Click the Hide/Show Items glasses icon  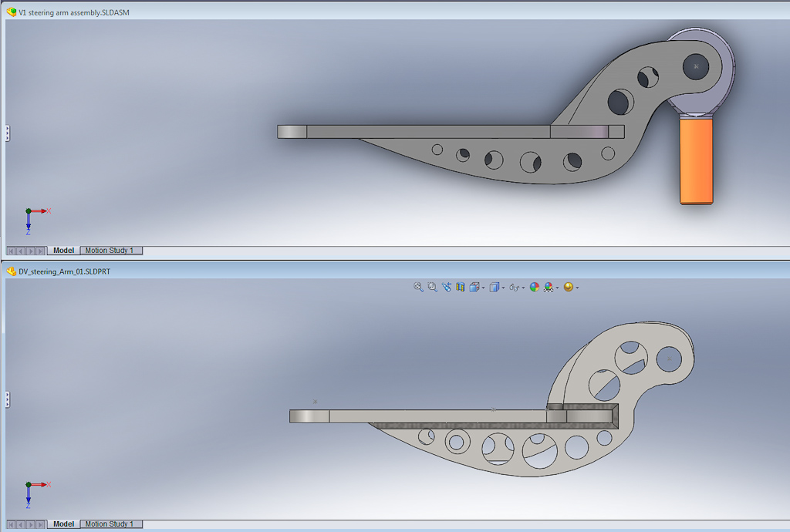tap(515, 287)
